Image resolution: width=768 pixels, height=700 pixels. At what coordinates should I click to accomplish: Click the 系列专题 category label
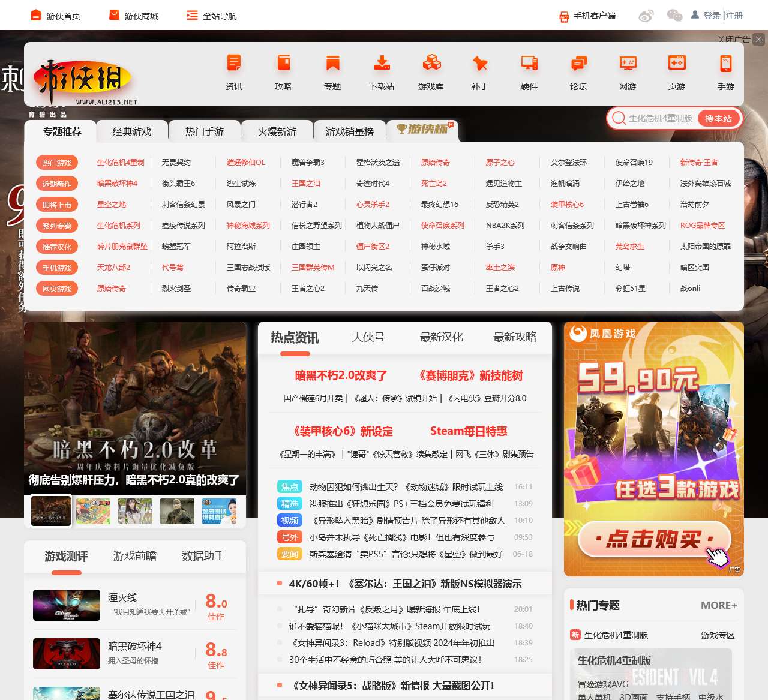coord(56,226)
